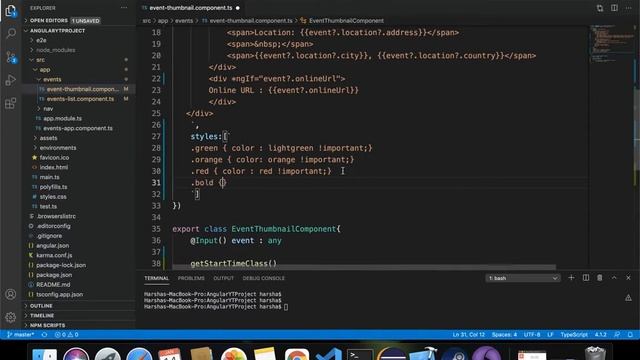640x360 pixels.
Task: Create a new terminal with plus icon
Action: click(x=571, y=278)
